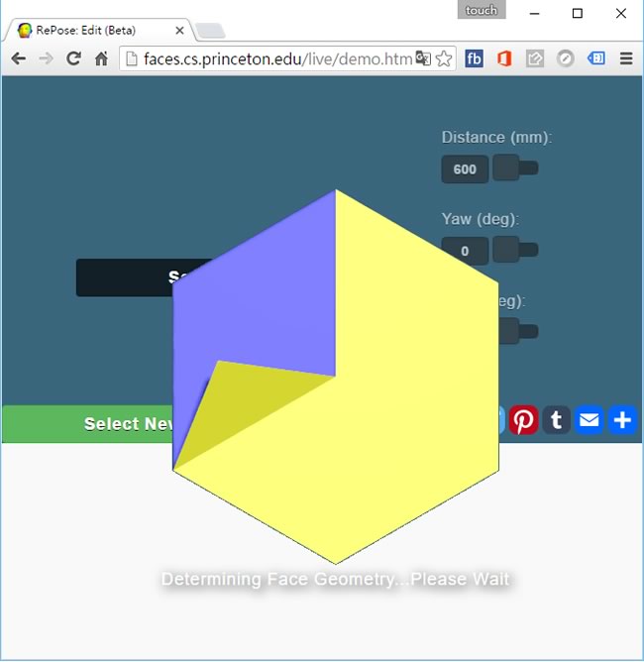The width and height of the screenshot is (644, 662).
Task: Click the Office extension icon
Action: (504, 58)
